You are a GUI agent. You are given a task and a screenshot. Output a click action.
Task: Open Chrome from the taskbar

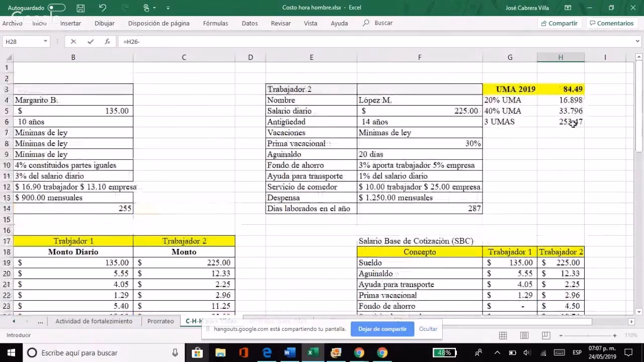[x=359, y=352]
